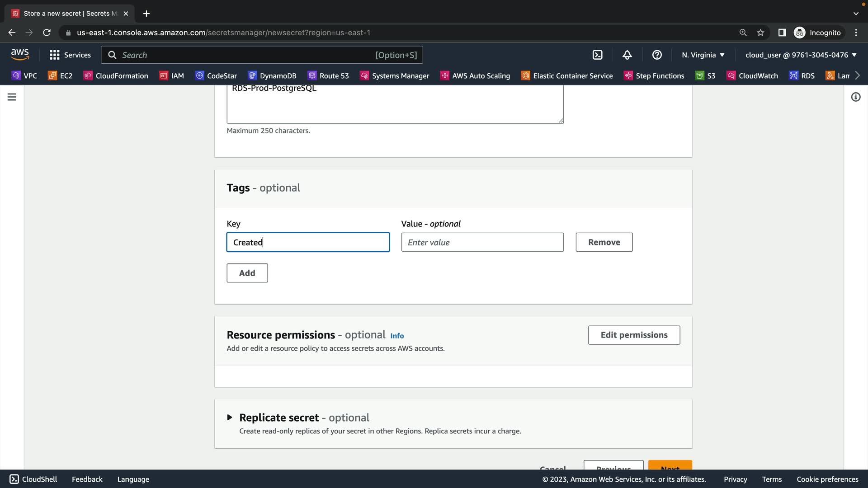Open the info panel icon at right
Viewport: 868px width, 488px height.
point(855,97)
